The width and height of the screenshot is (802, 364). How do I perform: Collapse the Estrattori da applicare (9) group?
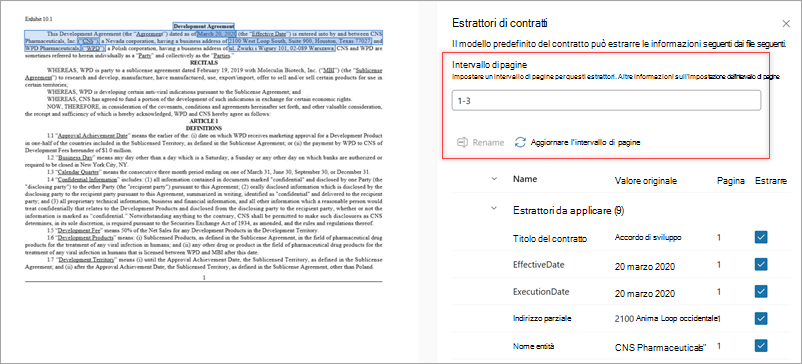coord(494,209)
